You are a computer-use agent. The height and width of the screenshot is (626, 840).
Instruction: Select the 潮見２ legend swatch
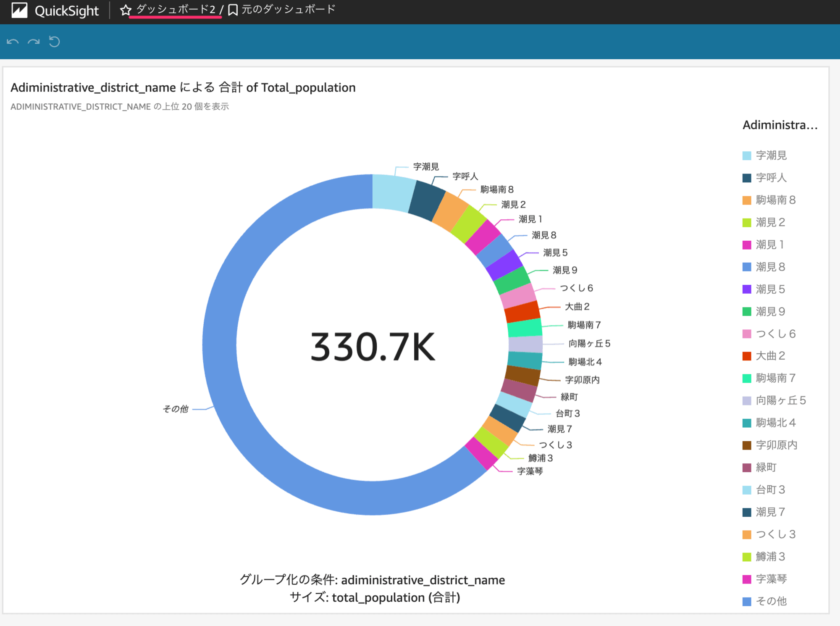coord(747,222)
